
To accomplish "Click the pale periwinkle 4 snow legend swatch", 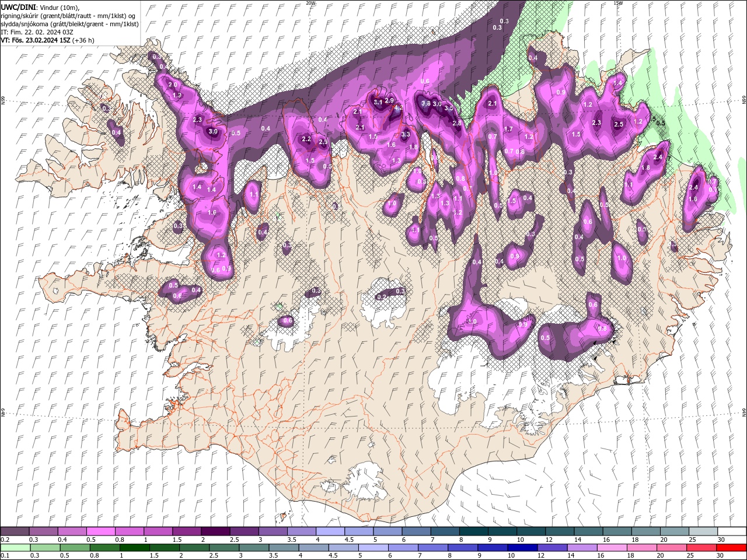I will pyautogui.click(x=330, y=531).
